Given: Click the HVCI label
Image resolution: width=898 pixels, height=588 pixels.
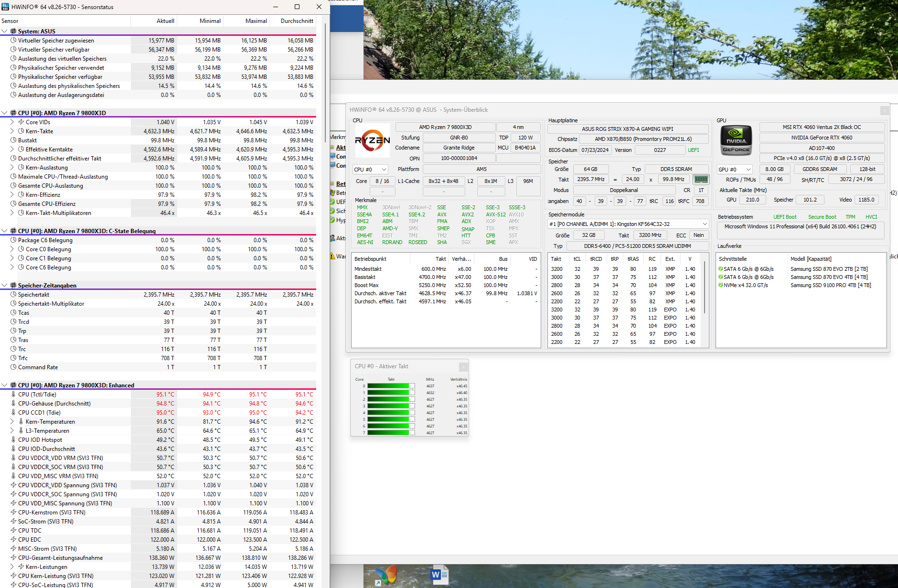Looking at the screenshot, I should (x=871, y=217).
